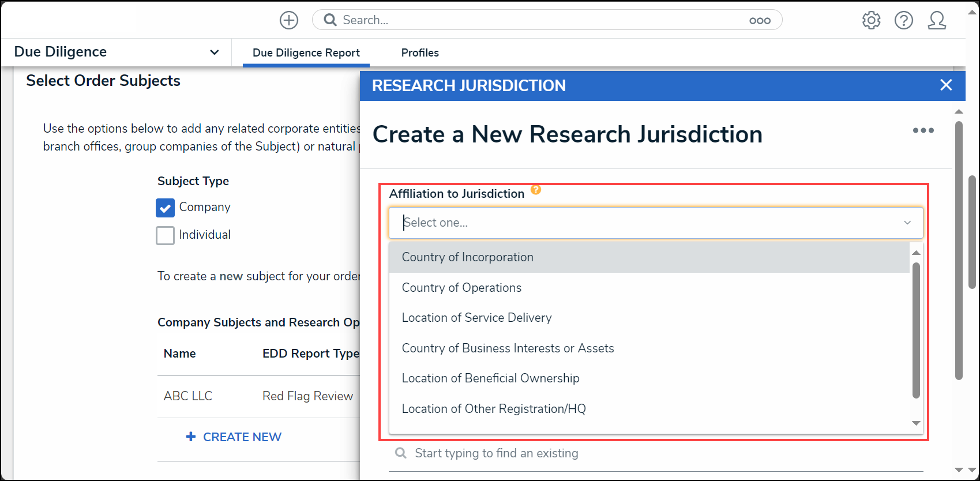Open the settings gear icon
The height and width of the screenshot is (481, 980).
(x=871, y=20)
